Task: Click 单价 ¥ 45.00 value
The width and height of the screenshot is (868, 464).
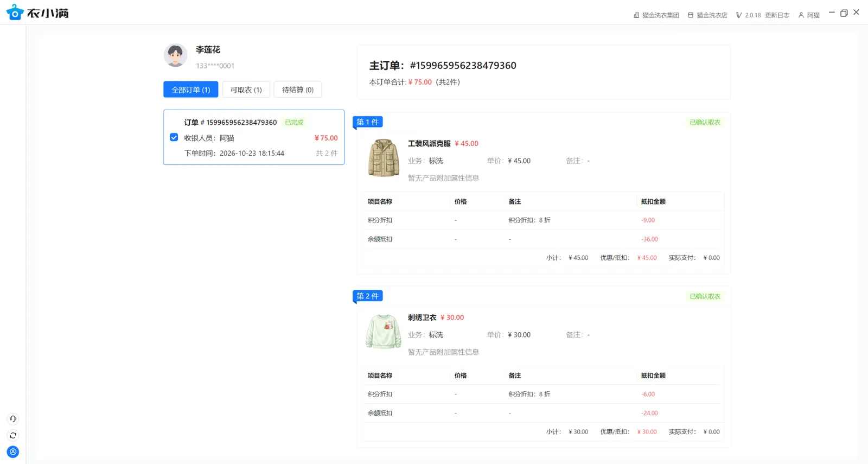Action: pyautogui.click(x=519, y=161)
